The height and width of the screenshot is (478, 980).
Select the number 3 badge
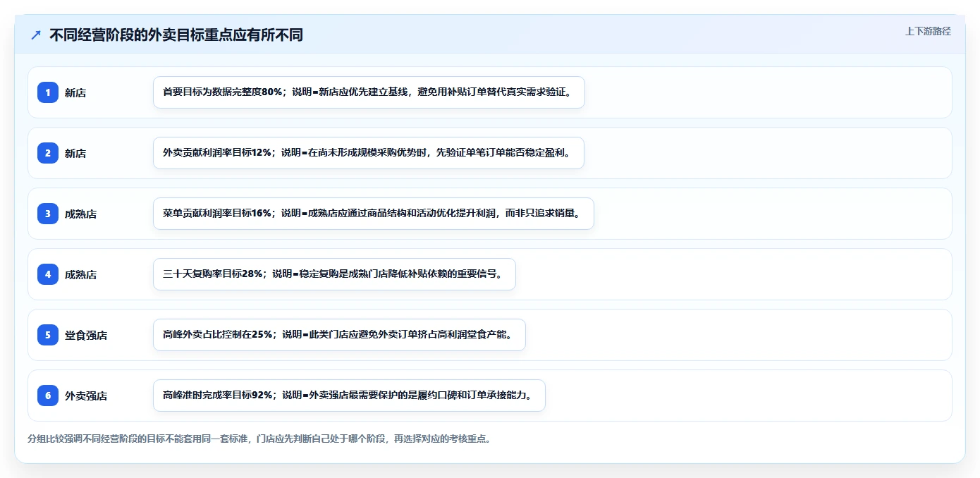pos(48,214)
